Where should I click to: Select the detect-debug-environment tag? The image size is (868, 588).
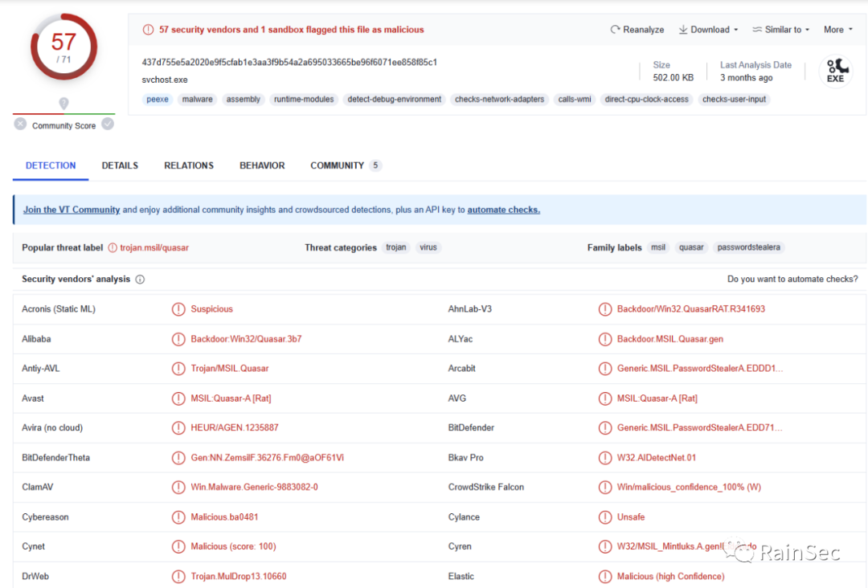[x=394, y=99]
